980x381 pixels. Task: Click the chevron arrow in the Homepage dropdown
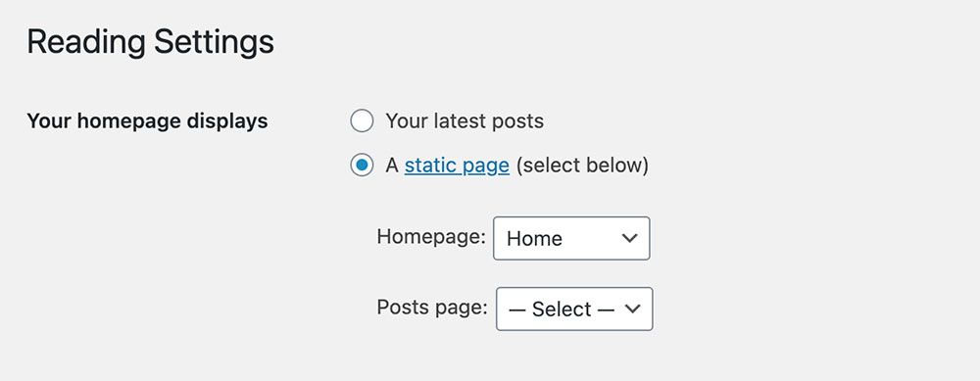click(x=629, y=238)
